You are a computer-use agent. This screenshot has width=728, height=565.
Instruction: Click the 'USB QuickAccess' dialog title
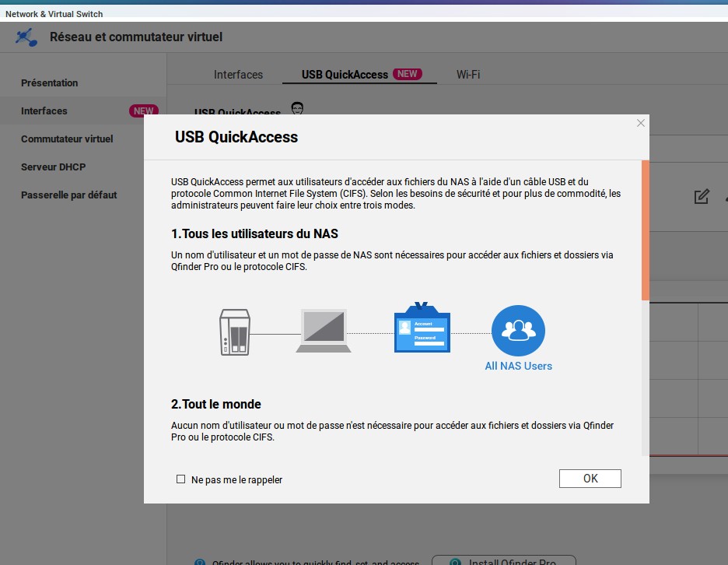pyautogui.click(x=236, y=137)
